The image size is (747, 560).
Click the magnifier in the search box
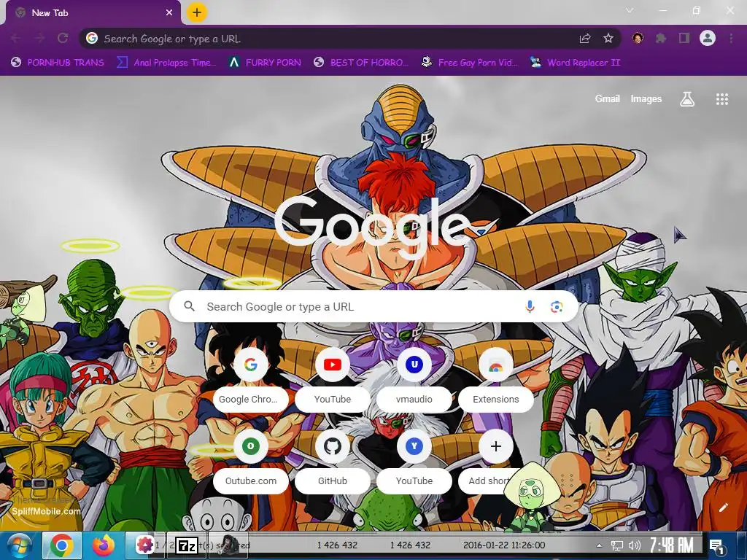(189, 306)
